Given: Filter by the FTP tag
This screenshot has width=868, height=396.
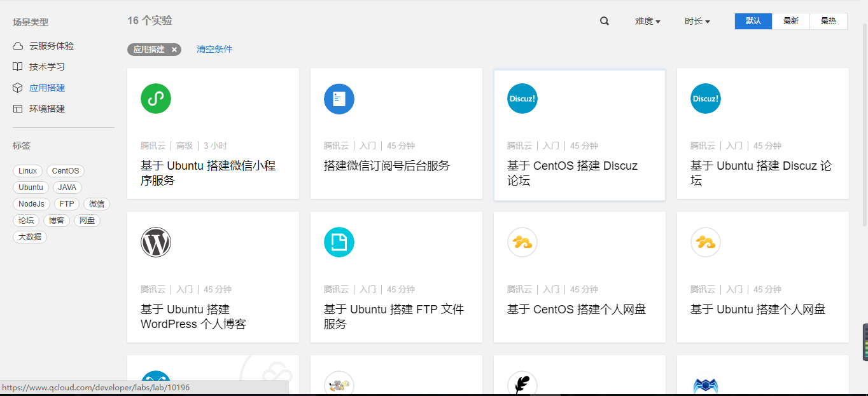Looking at the screenshot, I should tap(67, 204).
